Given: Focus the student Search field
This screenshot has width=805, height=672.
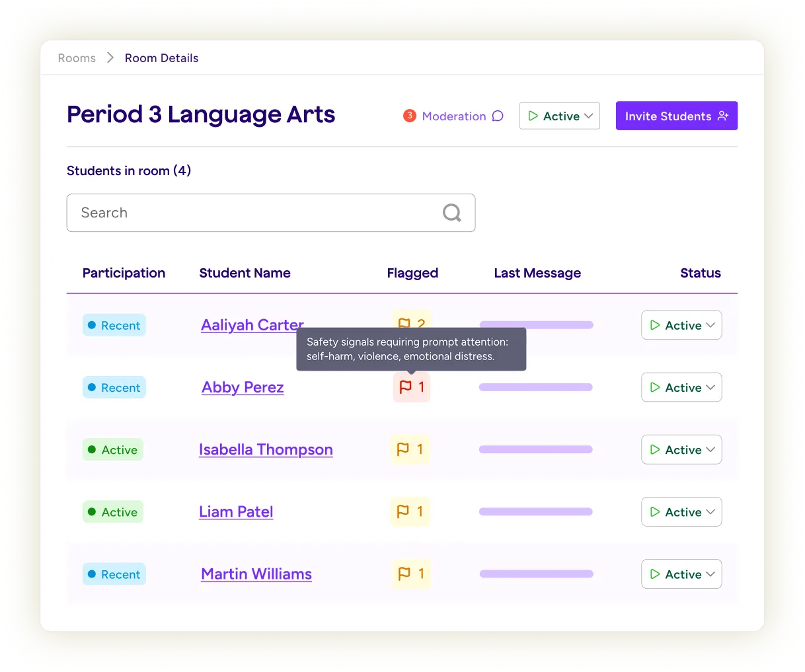Looking at the screenshot, I should (x=271, y=213).
